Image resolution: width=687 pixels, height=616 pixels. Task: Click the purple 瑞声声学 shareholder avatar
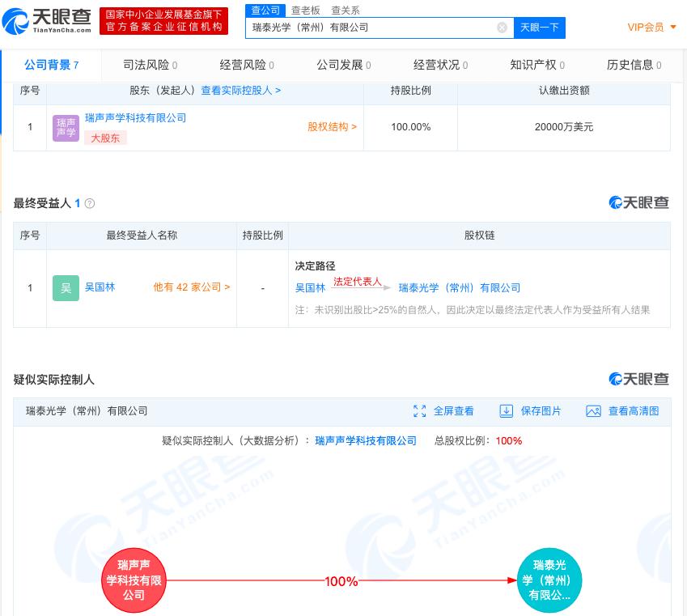click(66, 128)
